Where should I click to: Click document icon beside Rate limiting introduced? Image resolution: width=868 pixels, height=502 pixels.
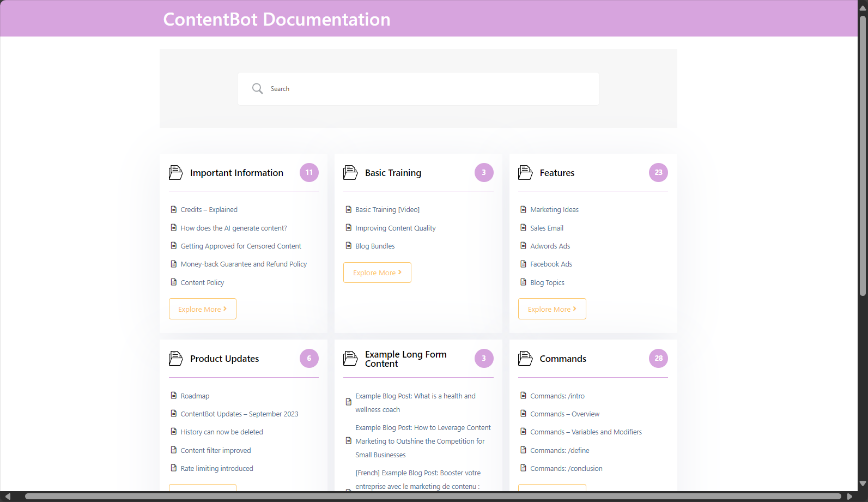tap(174, 468)
